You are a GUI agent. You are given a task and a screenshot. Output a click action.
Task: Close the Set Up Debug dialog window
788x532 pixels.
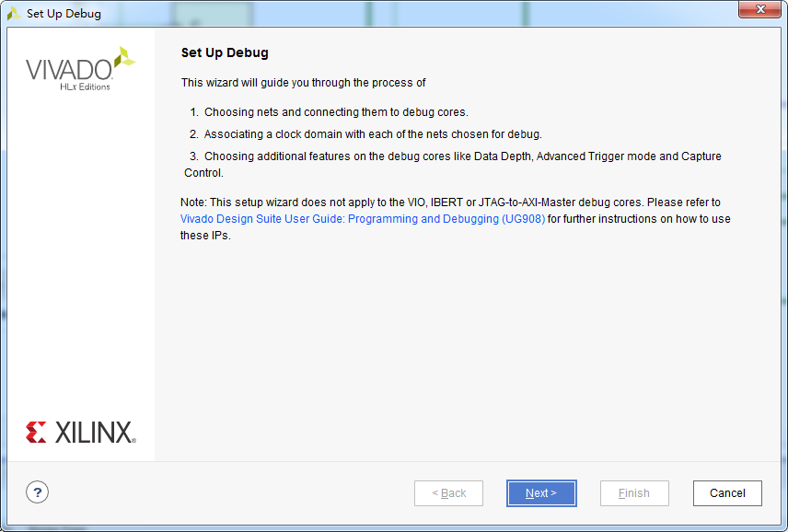point(759,9)
